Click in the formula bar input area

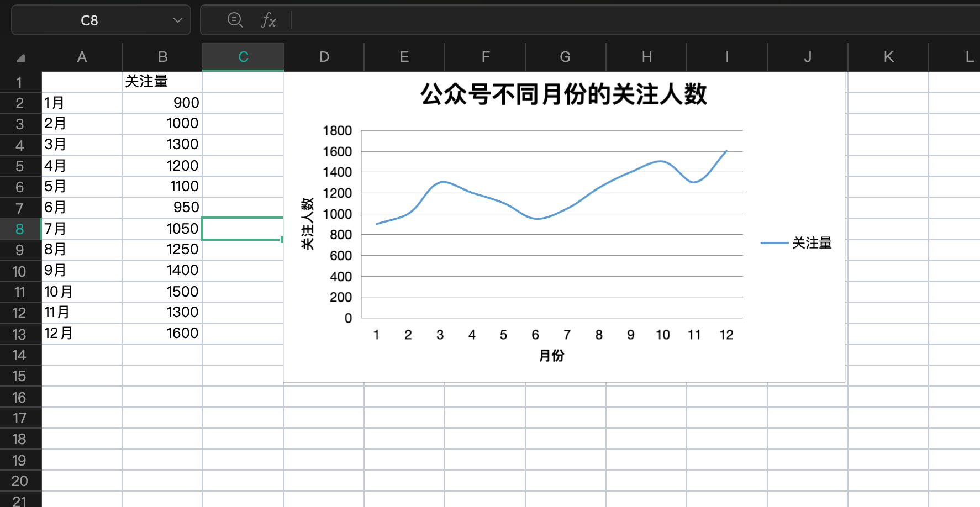635,20
